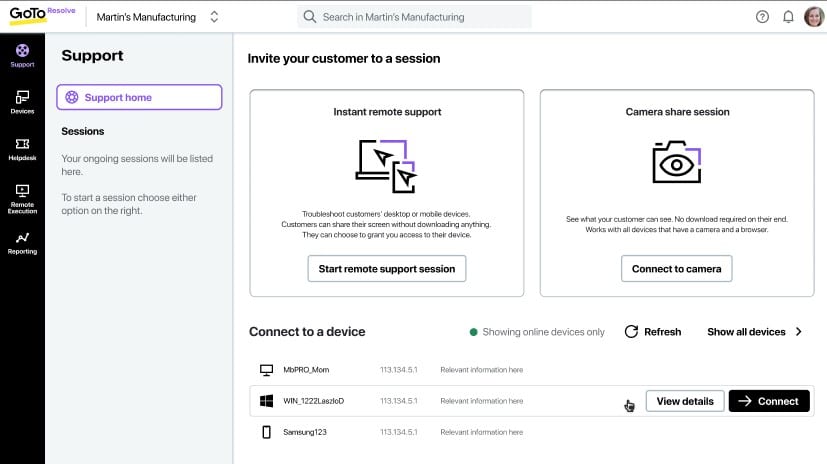Click the Connect to a device heading
Image resolution: width=827 pixels, height=464 pixels.
pyautogui.click(x=307, y=332)
